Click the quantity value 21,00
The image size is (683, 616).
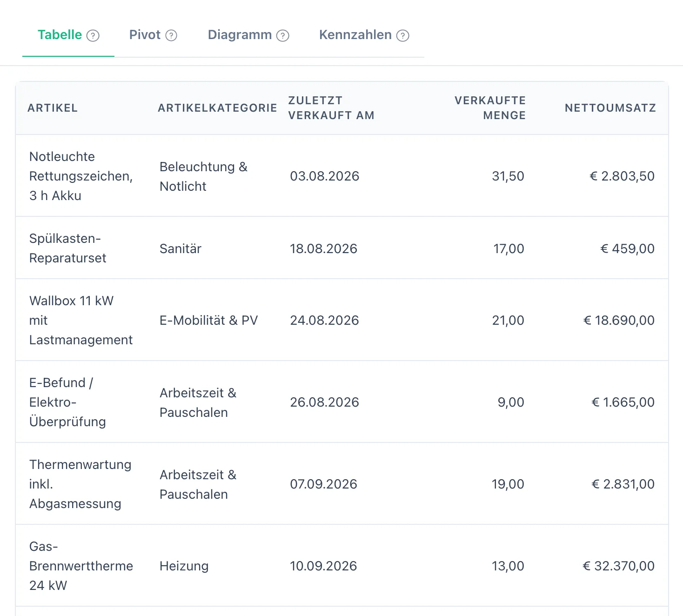508,320
